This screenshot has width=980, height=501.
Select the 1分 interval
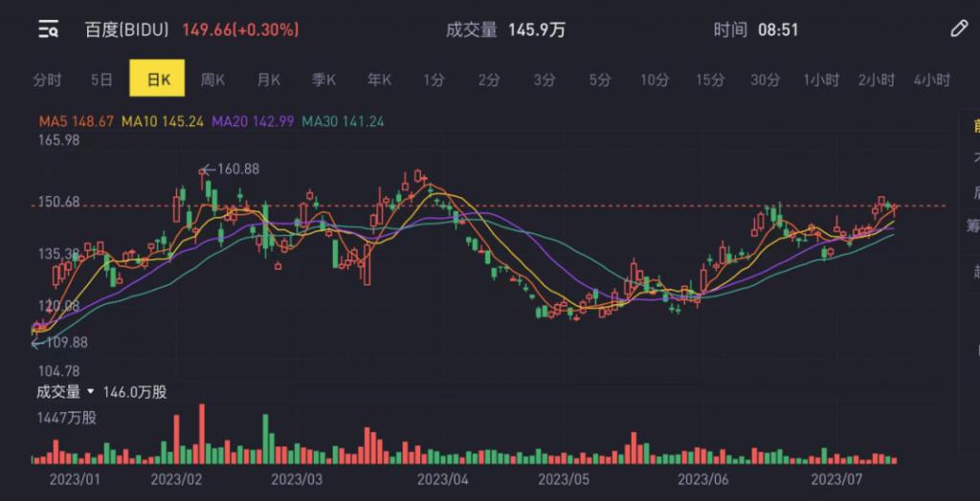tap(434, 80)
